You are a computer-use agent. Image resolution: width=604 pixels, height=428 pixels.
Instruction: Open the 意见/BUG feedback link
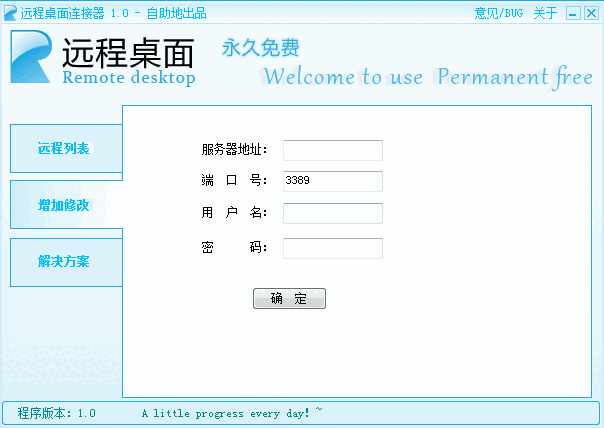click(499, 13)
